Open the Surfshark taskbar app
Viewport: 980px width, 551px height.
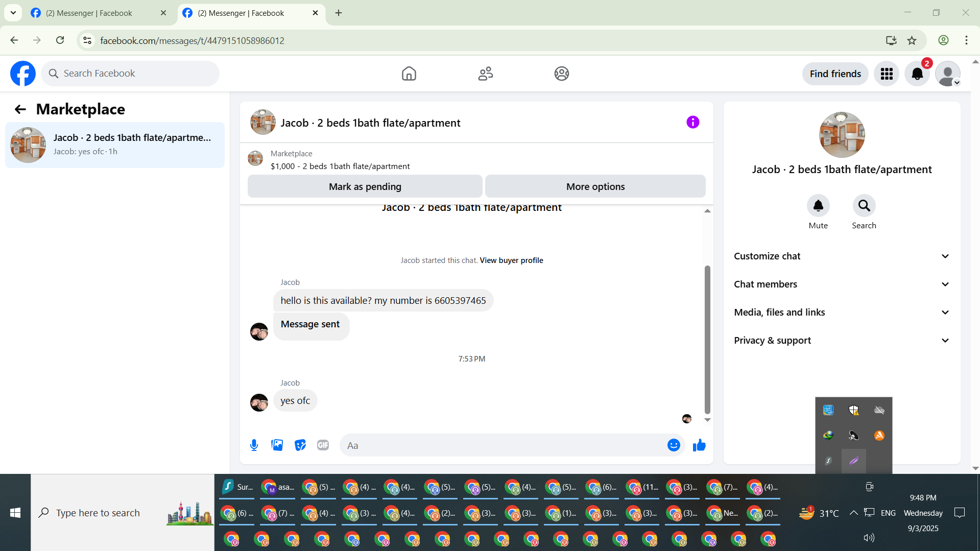coord(237,487)
